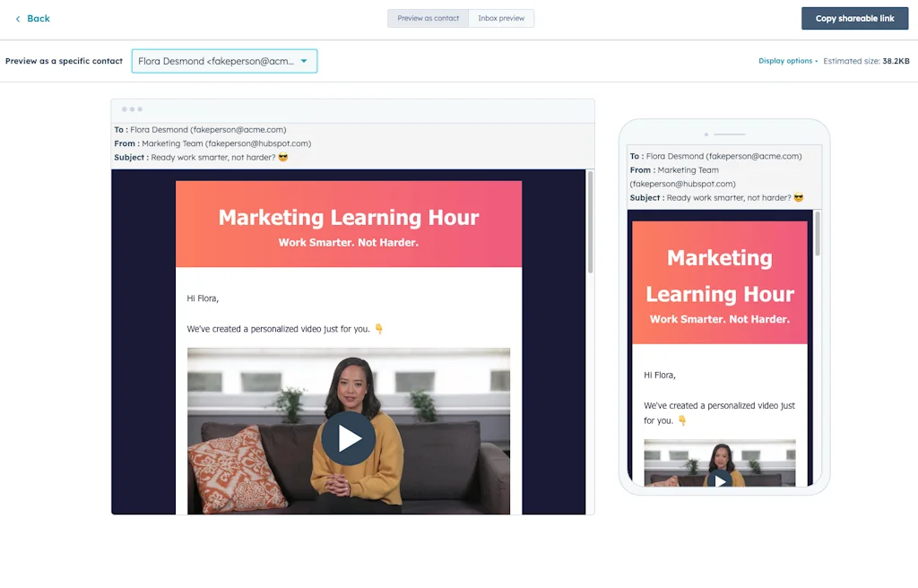Click the sunglasses emoji in mobile subject line
The height and width of the screenshot is (588, 918).
[799, 197]
